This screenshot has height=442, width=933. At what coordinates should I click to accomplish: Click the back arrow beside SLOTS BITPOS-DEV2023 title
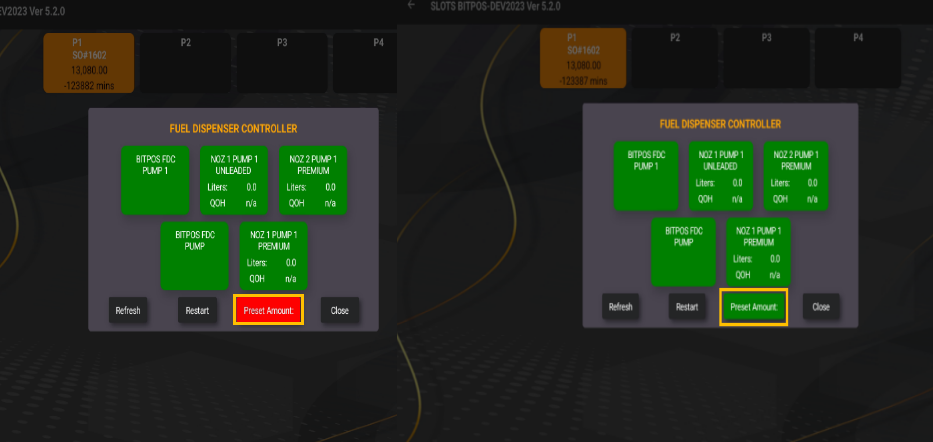(x=410, y=6)
